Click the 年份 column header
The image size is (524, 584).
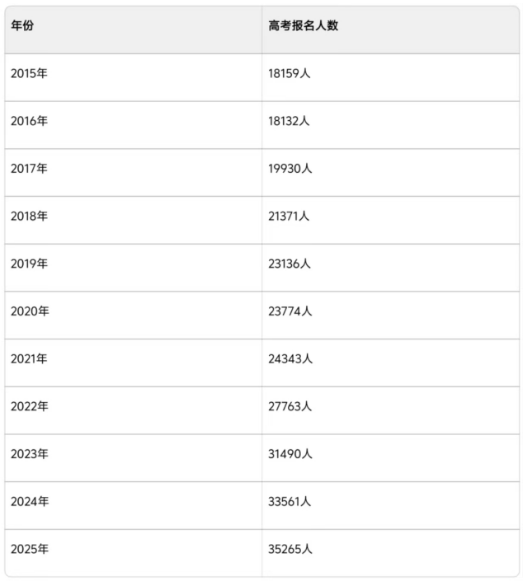(x=22, y=25)
